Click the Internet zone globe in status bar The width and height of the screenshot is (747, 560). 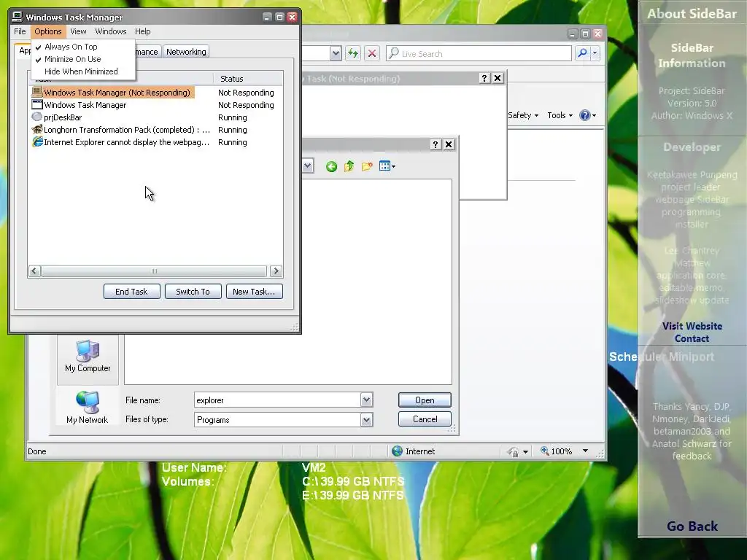click(397, 451)
